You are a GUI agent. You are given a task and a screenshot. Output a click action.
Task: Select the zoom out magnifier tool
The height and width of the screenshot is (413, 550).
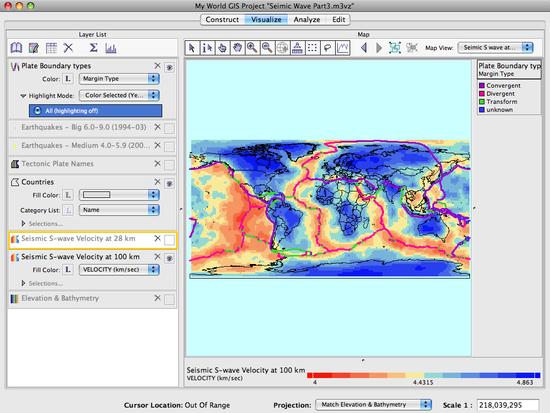[267, 47]
